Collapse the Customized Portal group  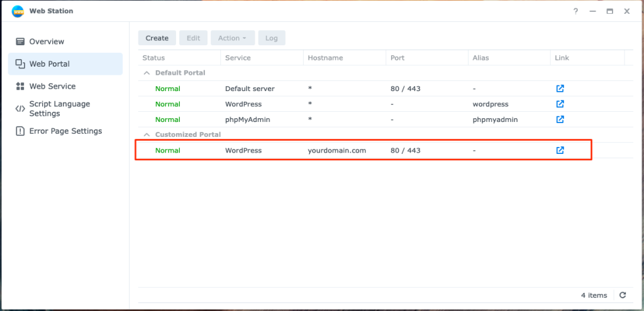[147, 134]
